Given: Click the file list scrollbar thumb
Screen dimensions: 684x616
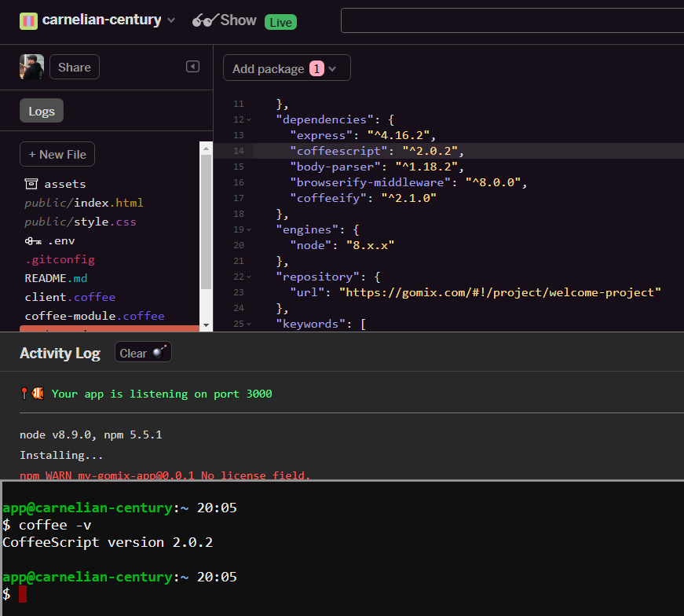Looking at the screenshot, I should click(x=206, y=222).
